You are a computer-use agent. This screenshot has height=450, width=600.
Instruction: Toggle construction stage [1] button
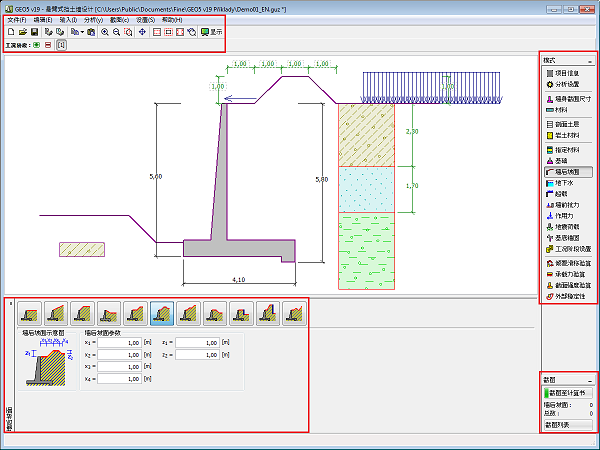tap(61, 46)
